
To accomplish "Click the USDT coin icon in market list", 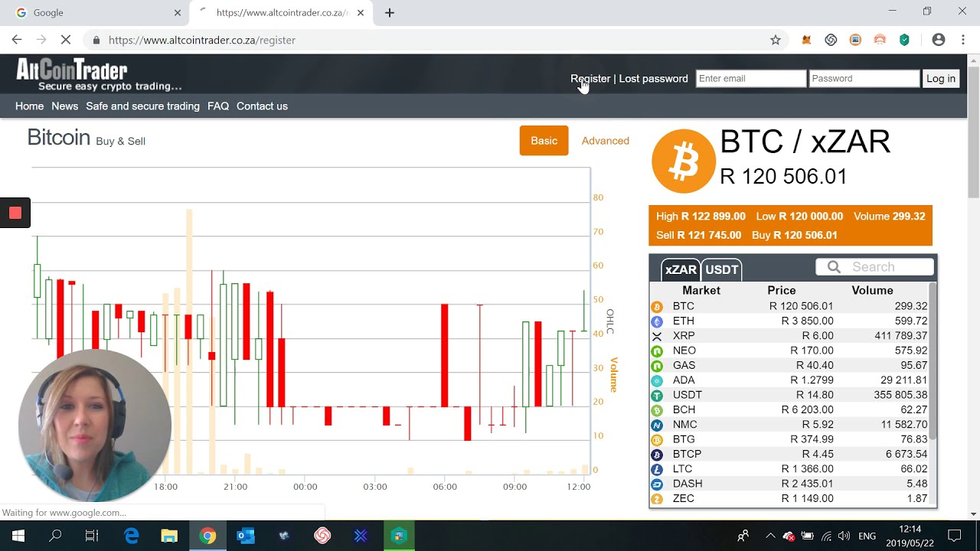I will click(x=657, y=395).
